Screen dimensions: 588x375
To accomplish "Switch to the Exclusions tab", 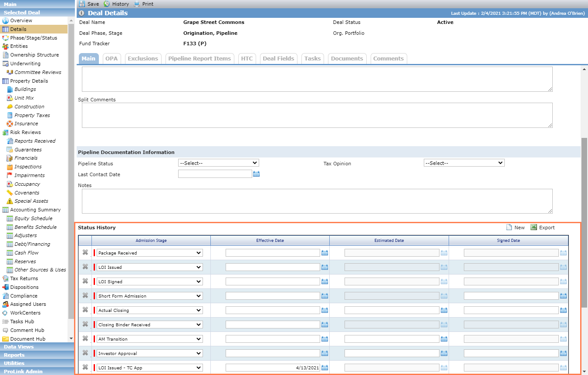I will [x=143, y=58].
